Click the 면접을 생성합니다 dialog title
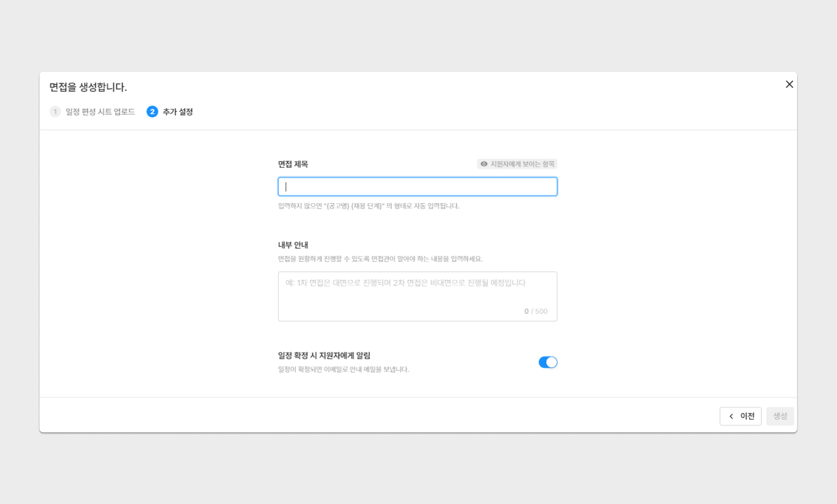The image size is (837, 504). pyautogui.click(x=88, y=87)
